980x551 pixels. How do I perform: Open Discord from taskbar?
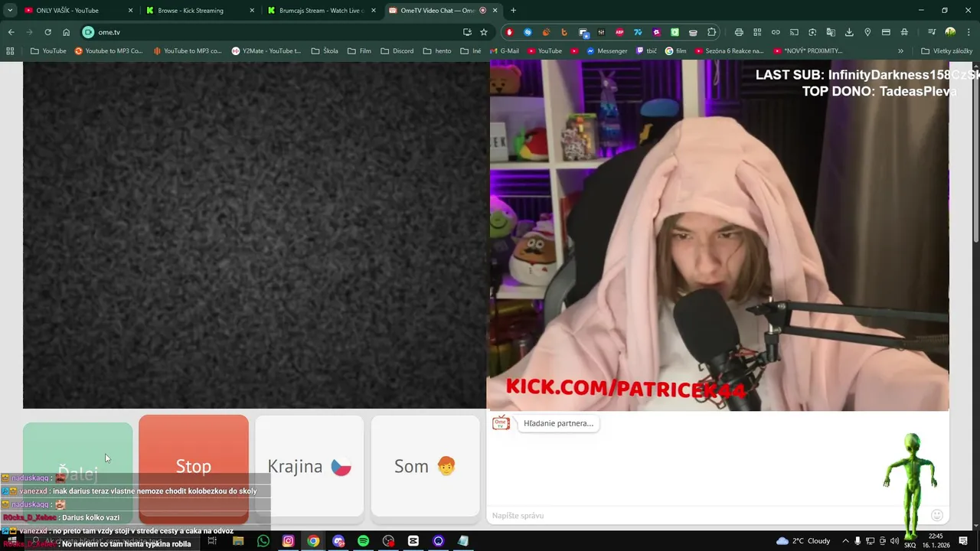pos(338,541)
